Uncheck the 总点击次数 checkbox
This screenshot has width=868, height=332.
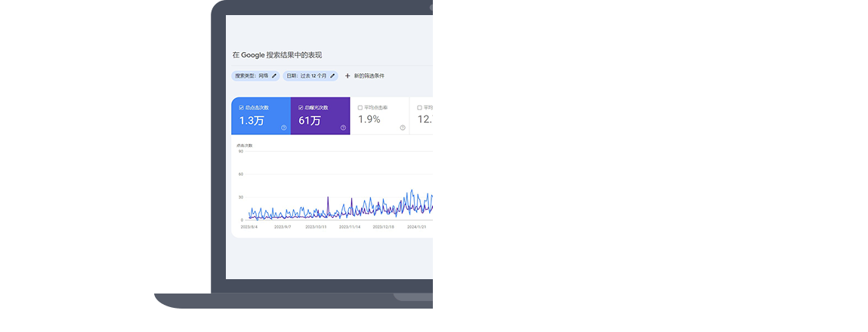[241, 108]
